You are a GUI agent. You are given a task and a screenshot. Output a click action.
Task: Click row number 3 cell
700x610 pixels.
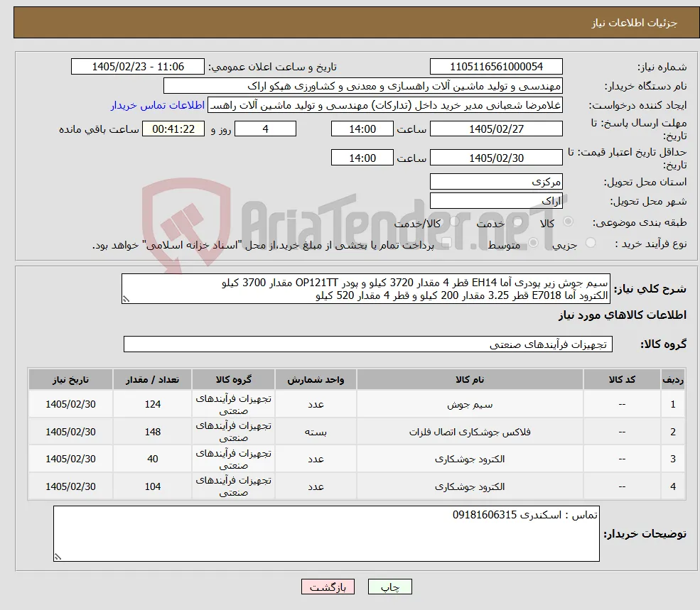coord(673,459)
